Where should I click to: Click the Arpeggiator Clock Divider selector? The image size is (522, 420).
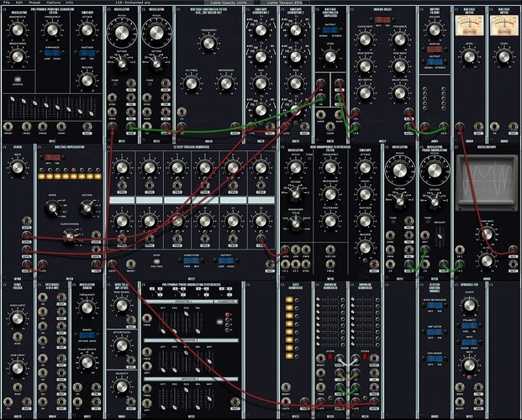pyautogui.click(x=70, y=236)
